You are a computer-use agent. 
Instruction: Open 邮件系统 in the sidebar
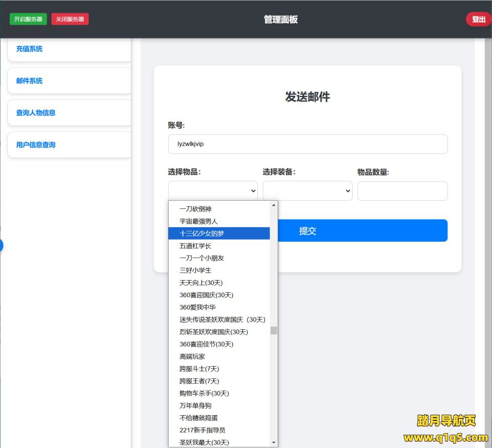(x=69, y=81)
